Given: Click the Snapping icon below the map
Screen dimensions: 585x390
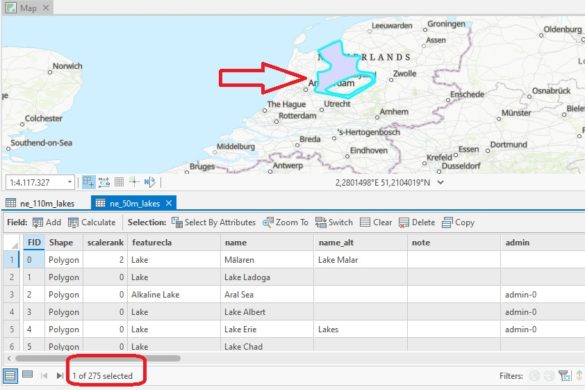Looking at the screenshot, I should point(89,182).
